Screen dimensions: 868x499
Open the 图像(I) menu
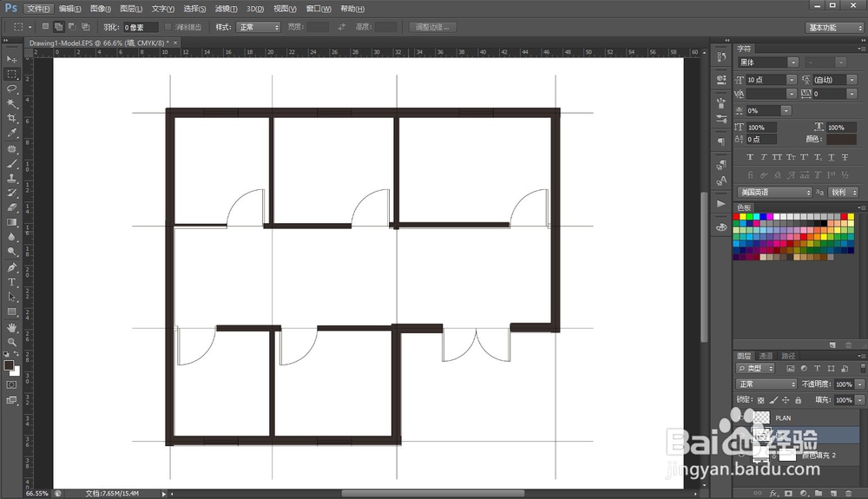point(100,9)
